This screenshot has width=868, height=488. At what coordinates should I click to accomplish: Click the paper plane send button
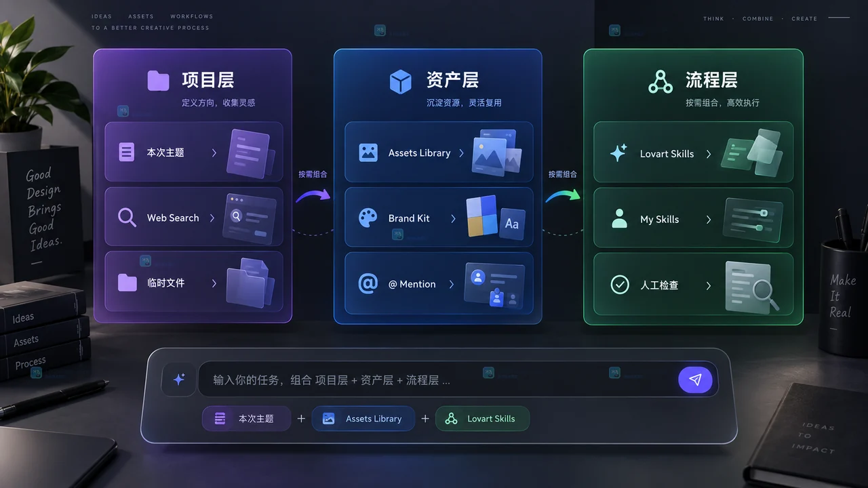tap(695, 380)
